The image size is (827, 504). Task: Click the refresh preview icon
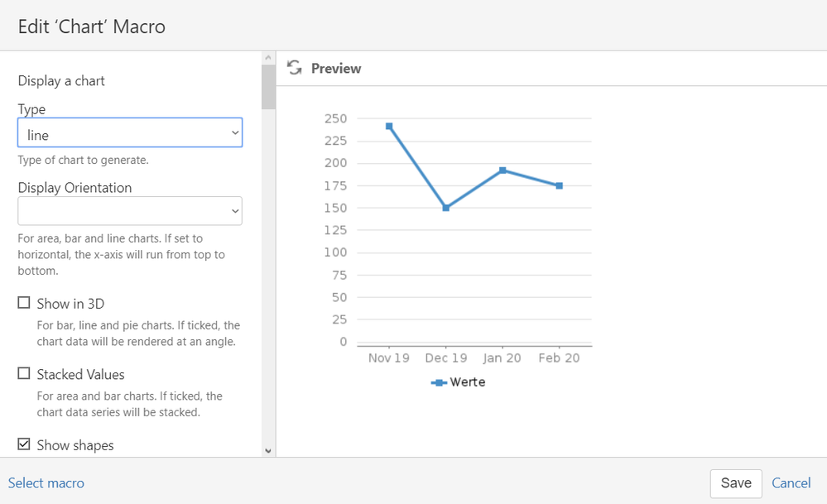tap(294, 68)
